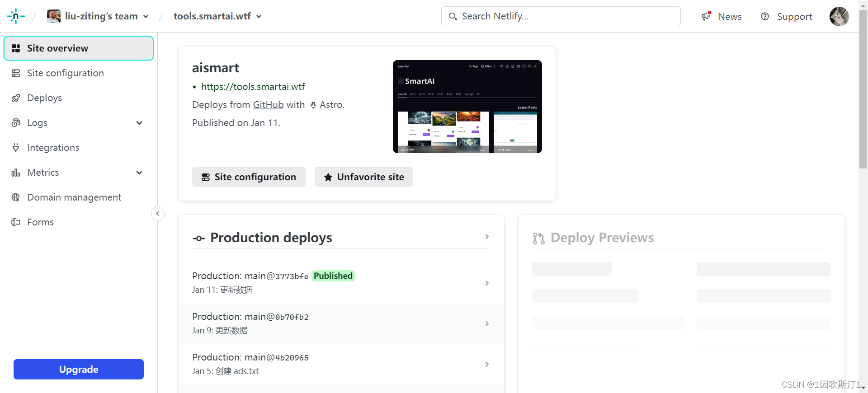Click the Forms icon in the sidebar

[x=16, y=222]
